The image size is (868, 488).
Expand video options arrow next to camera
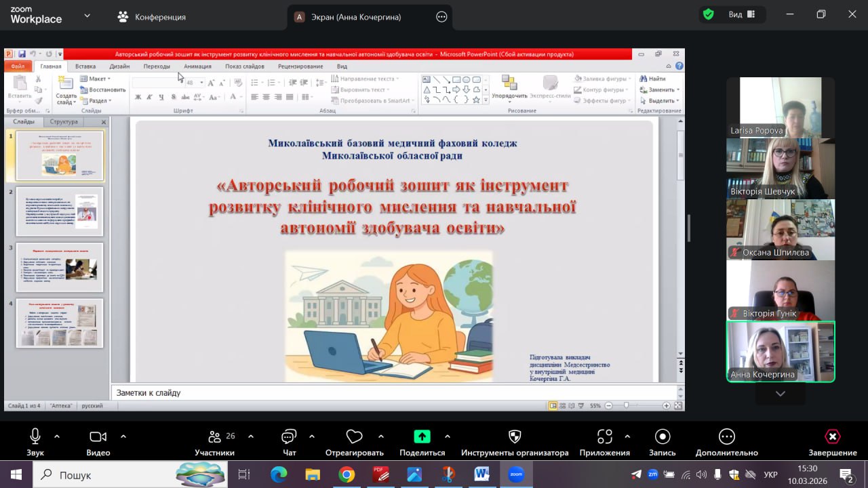pos(123,436)
